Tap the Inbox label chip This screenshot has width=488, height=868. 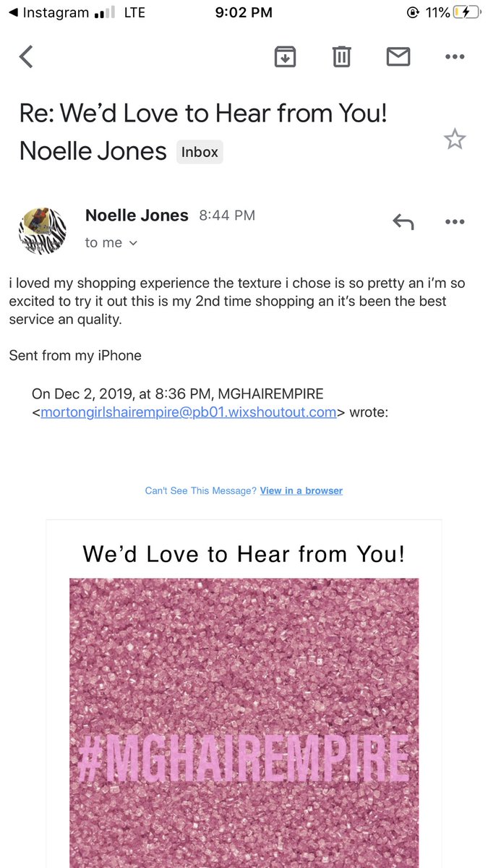(x=200, y=152)
